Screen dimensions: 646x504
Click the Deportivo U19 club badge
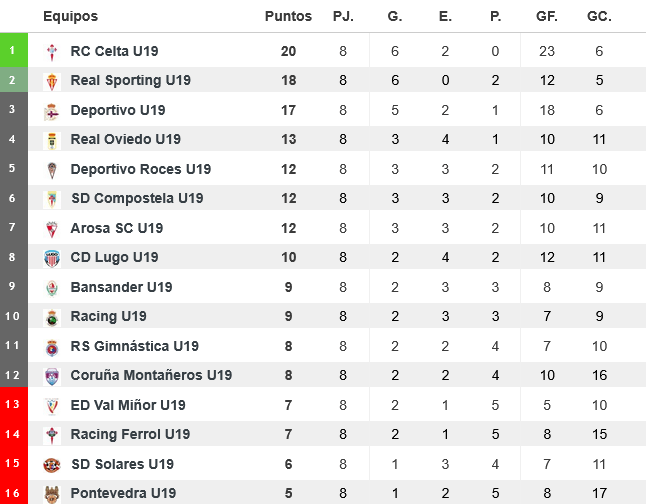[x=53, y=111]
